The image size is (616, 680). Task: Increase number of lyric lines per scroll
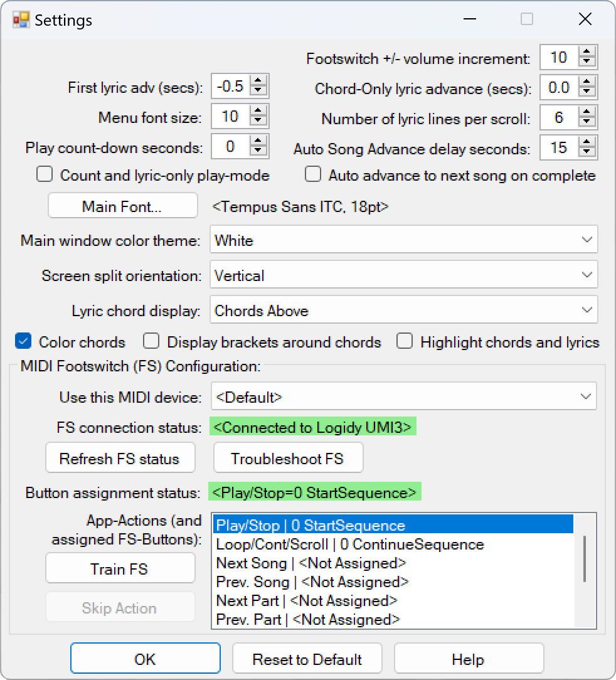pyautogui.click(x=587, y=112)
